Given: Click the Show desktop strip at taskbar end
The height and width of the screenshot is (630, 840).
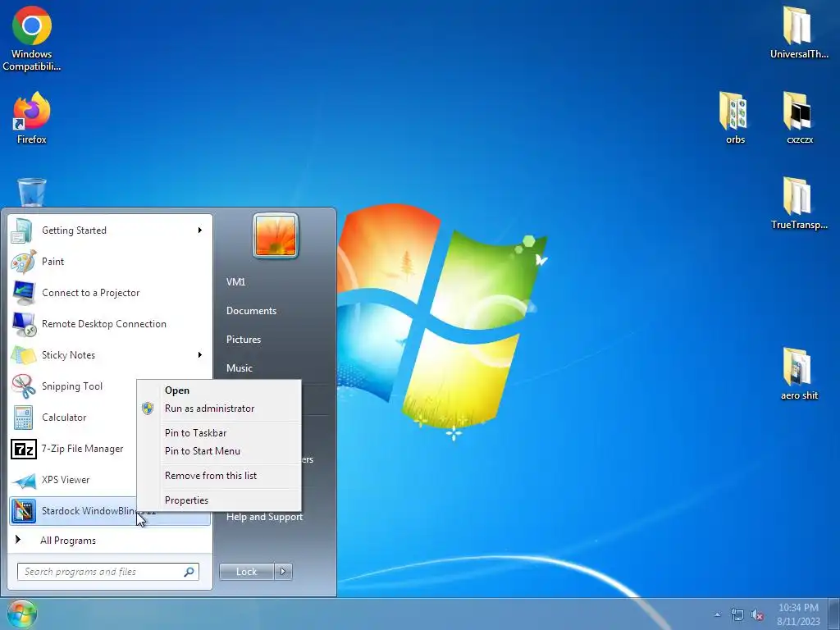Looking at the screenshot, I should pyautogui.click(x=836, y=614).
